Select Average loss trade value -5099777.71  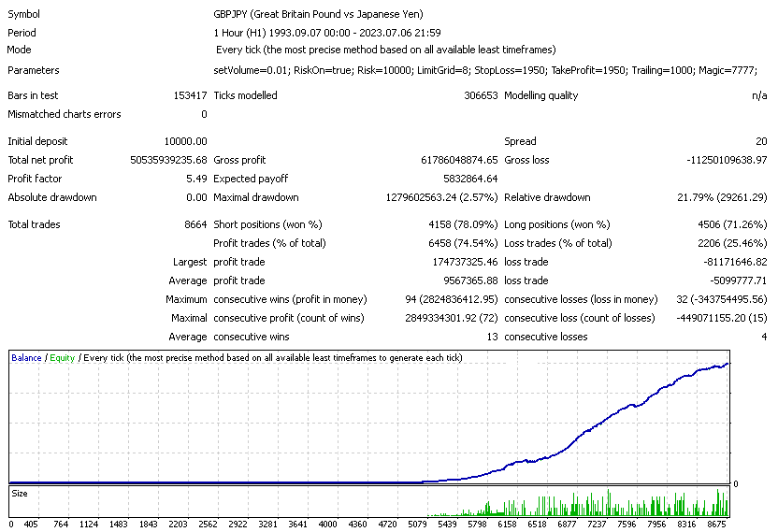click(x=739, y=280)
